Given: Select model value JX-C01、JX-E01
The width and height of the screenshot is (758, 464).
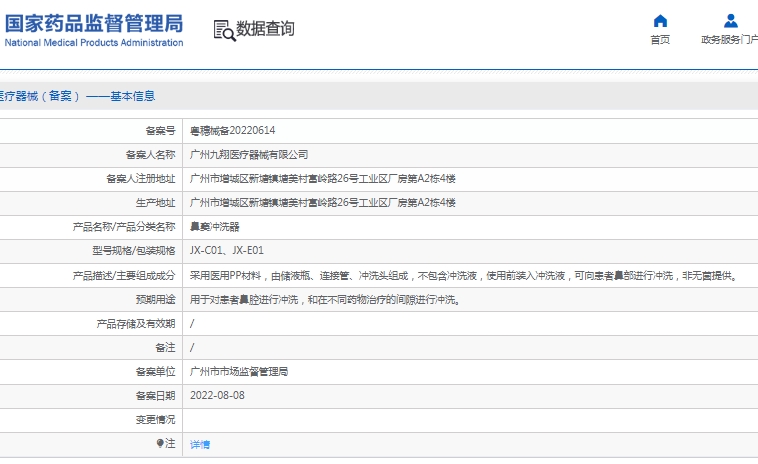Looking at the screenshot, I should coord(227,250).
